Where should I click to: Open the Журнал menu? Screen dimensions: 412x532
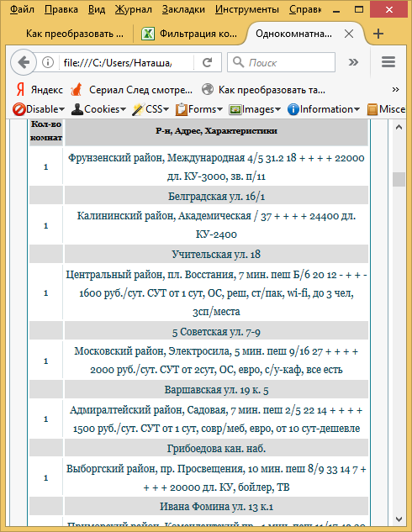click(x=133, y=9)
